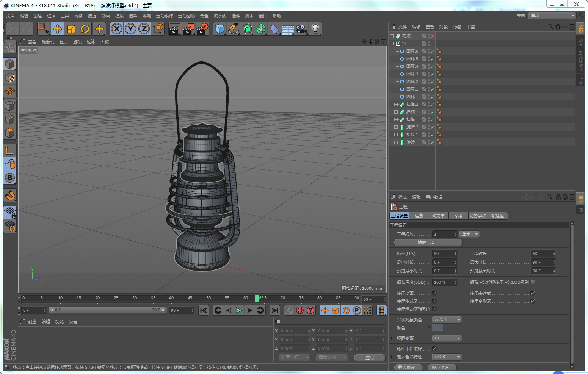The width and height of the screenshot is (588, 374).
Task: Click the green playhead marker on the timeline
Action: click(257, 299)
